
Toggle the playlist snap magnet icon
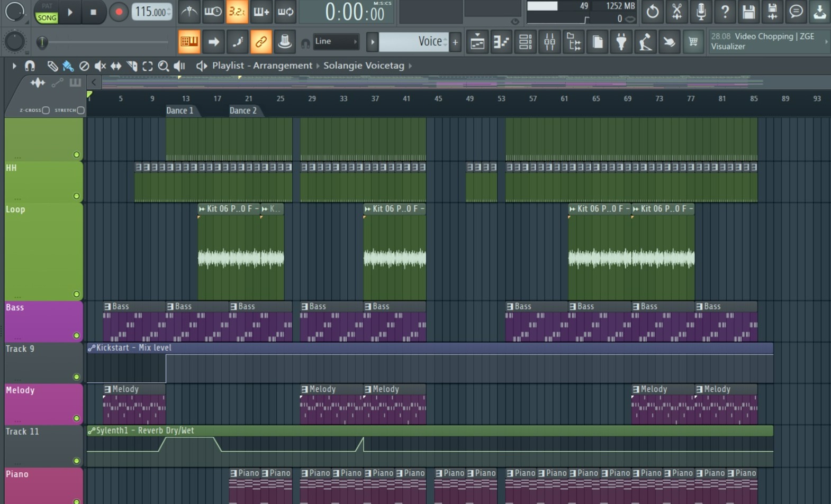click(x=30, y=66)
